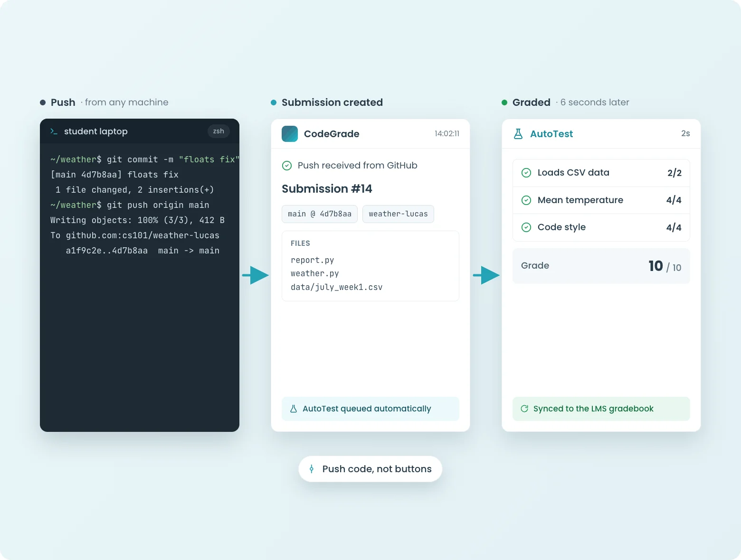Click the Grade label
This screenshot has height=560, width=741.
(535, 266)
